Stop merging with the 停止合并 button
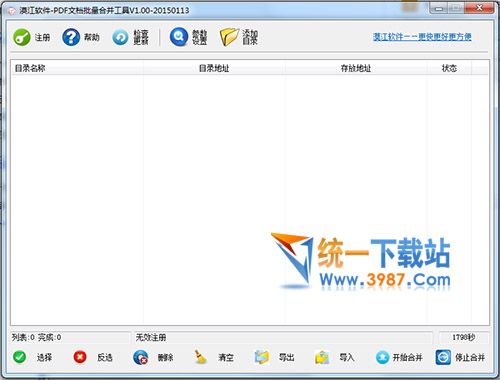The width and height of the screenshot is (500, 380). (460, 357)
